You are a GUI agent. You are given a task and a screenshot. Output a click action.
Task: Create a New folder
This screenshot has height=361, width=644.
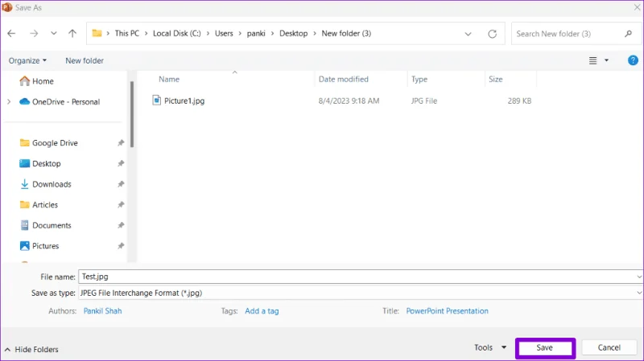click(85, 61)
